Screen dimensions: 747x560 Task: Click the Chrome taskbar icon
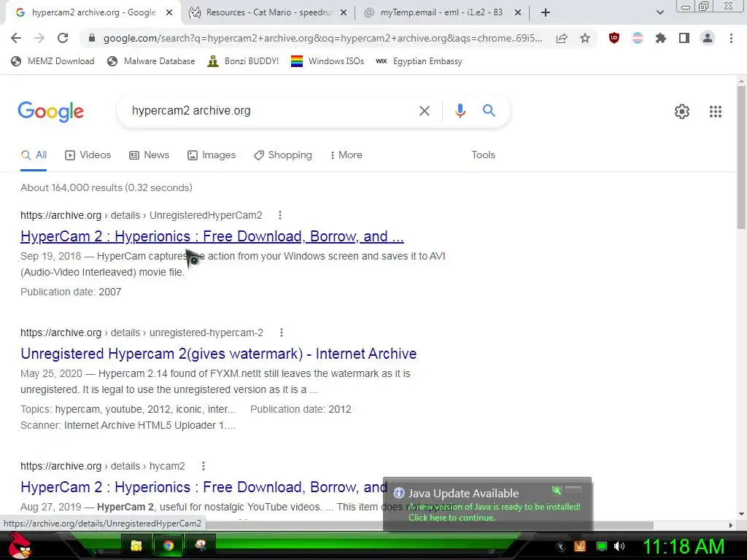click(x=169, y=545)
